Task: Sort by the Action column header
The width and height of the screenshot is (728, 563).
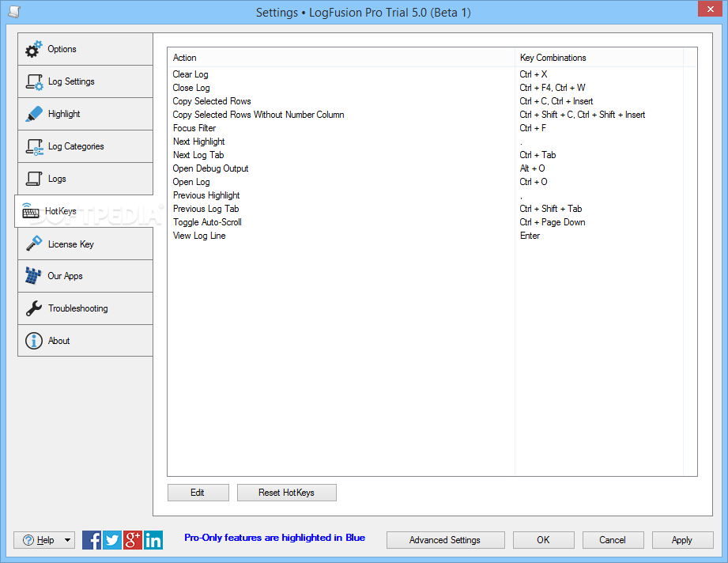Action: [x=341, y=58]
